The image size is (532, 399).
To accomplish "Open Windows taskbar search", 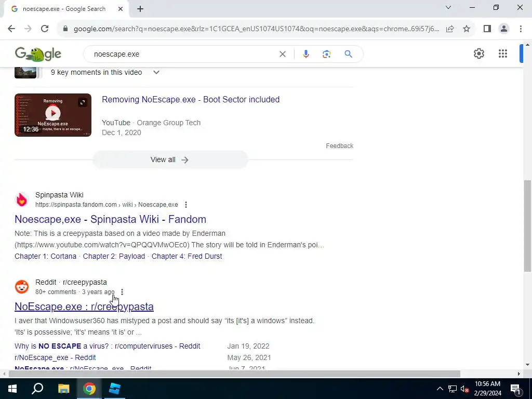I will click(x=37, y=389).
